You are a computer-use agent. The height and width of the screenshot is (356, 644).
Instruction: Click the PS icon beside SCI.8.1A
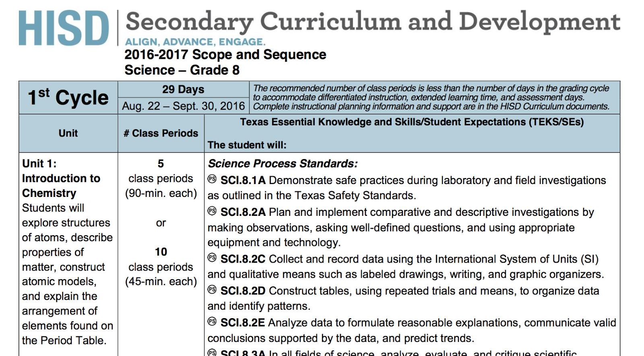tap(212, 179)
